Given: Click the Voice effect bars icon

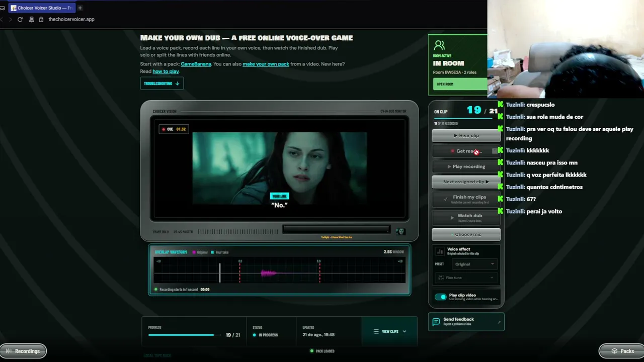Looking at the screenshot, I should tap(440, 251).
